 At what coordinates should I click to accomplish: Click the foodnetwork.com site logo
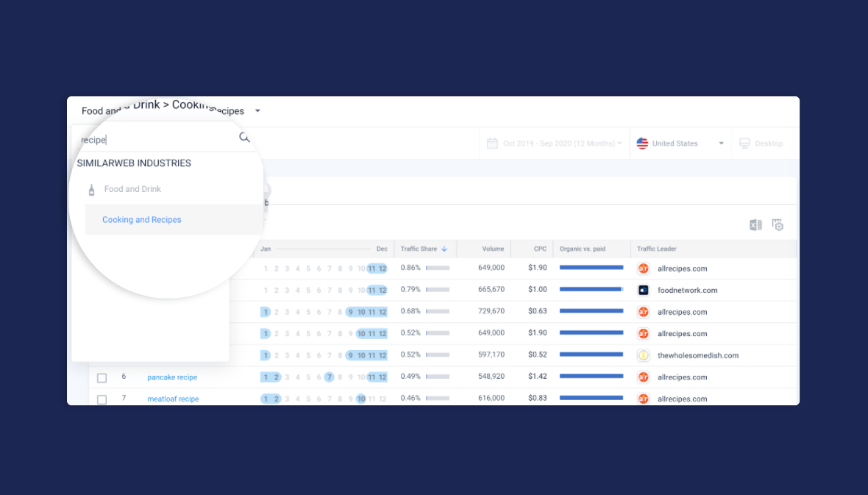pyautogui.click(x=643, y=291)
